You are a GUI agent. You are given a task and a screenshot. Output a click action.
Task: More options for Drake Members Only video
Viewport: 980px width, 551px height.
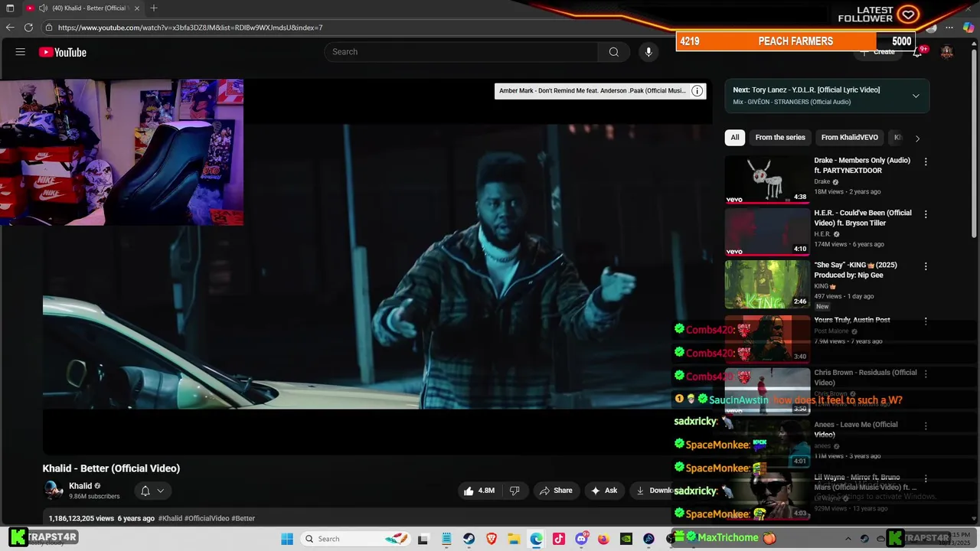click(x=926, y=161)
